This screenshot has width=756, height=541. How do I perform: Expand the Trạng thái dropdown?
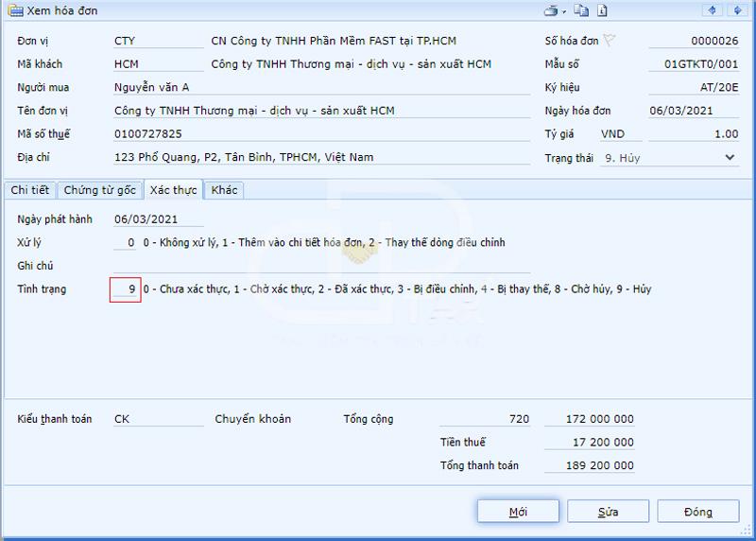tap(730, 157)
